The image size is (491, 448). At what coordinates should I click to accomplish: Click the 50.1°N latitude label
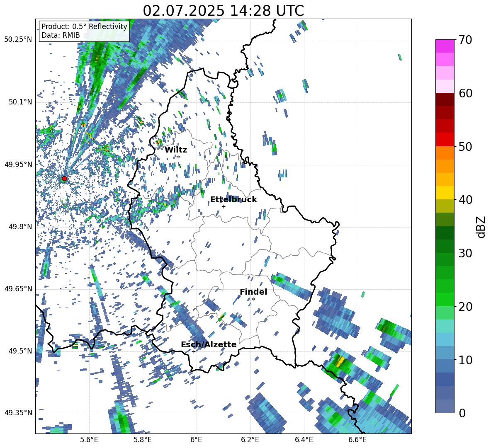(x=20, y=102)
